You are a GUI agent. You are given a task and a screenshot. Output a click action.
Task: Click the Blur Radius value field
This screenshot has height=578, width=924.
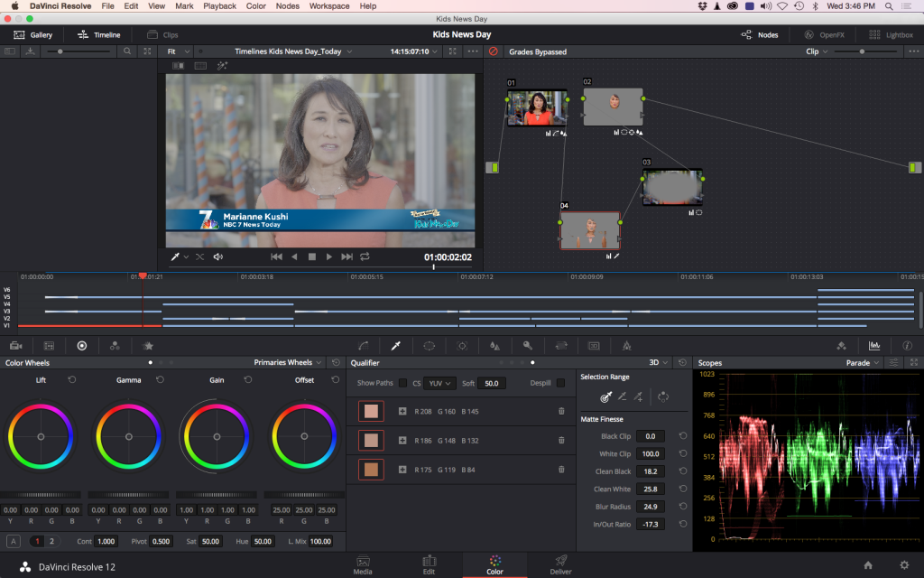click(x=650, y=507)
